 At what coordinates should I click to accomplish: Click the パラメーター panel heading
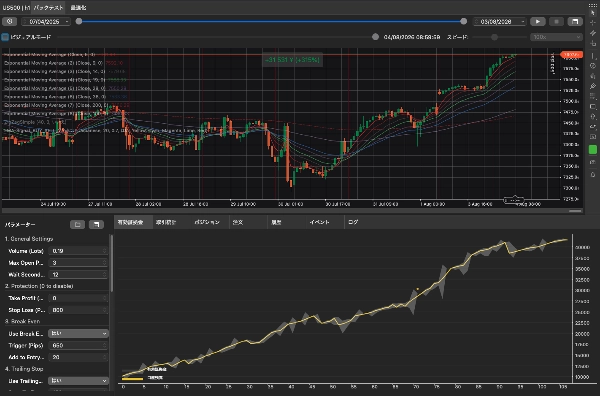20,225
